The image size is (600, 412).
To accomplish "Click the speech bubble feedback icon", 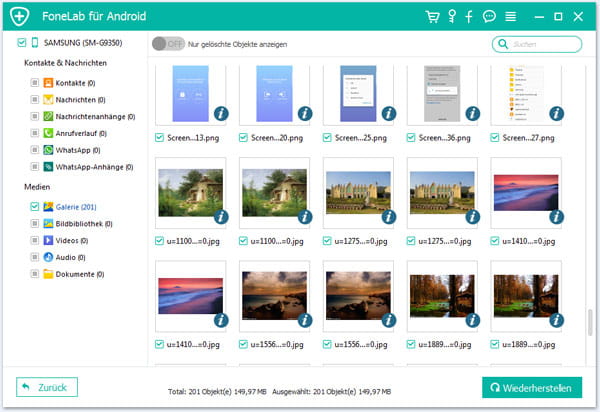I will [489, 17].
